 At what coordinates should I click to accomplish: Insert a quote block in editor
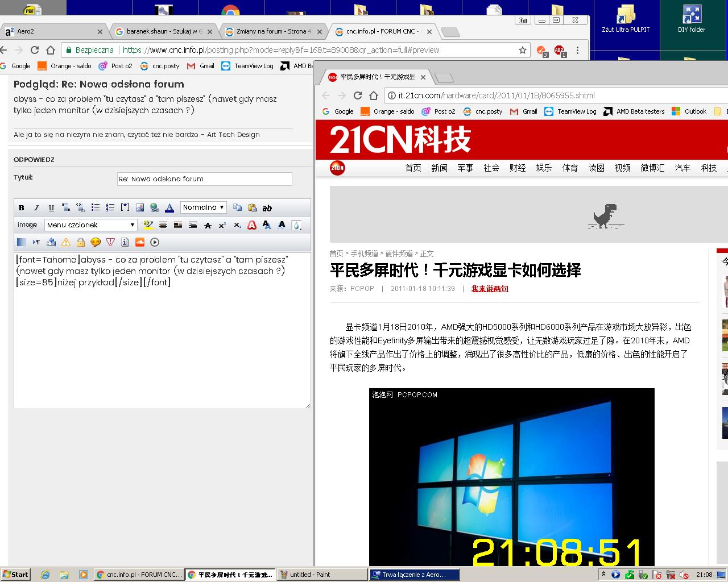66,207
